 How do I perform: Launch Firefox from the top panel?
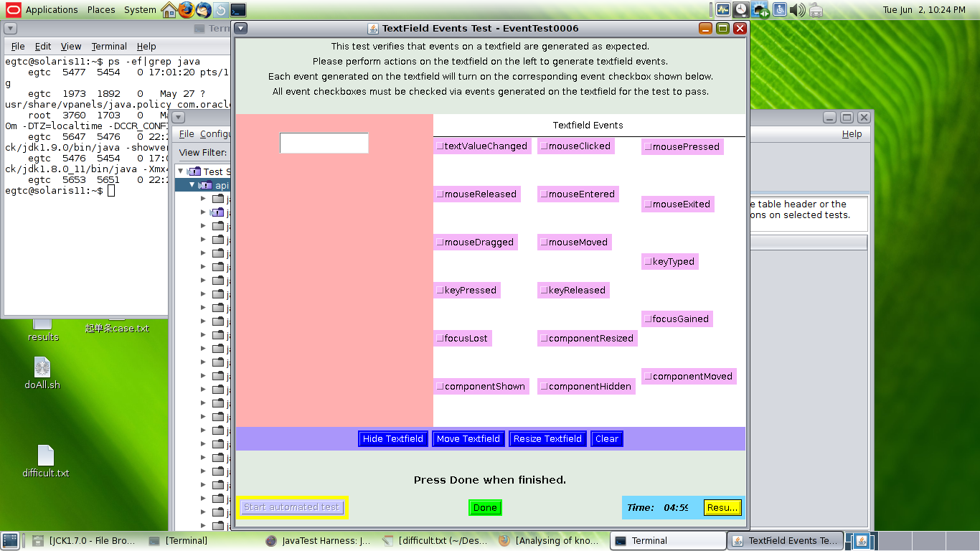coord(187,10)
